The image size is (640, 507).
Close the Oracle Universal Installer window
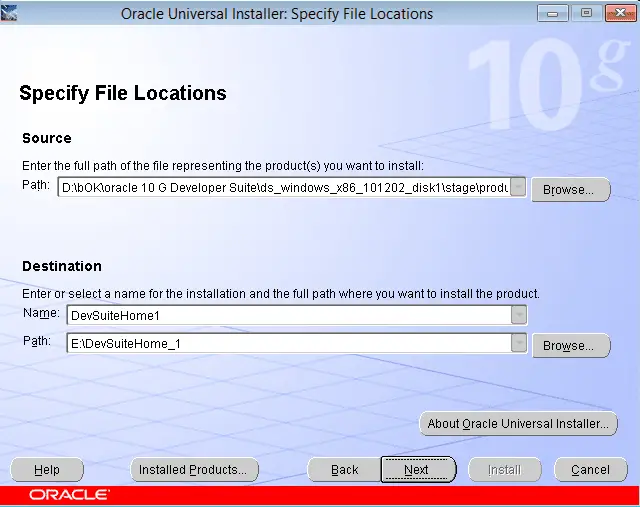click(620, 13)
